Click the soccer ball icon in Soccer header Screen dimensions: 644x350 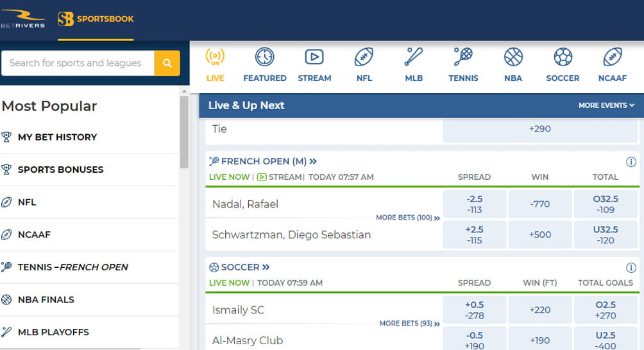click(214, 267)
